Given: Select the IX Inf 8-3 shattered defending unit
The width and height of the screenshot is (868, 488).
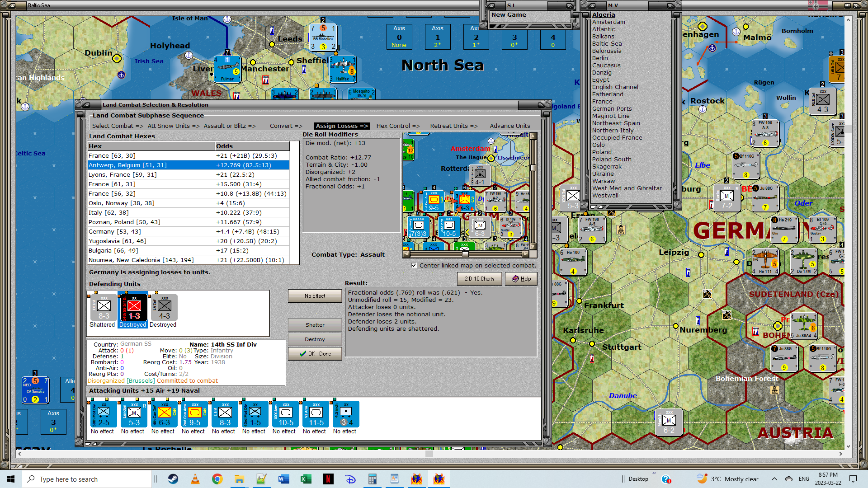Looking at the screenshot, I should point(104,308).
